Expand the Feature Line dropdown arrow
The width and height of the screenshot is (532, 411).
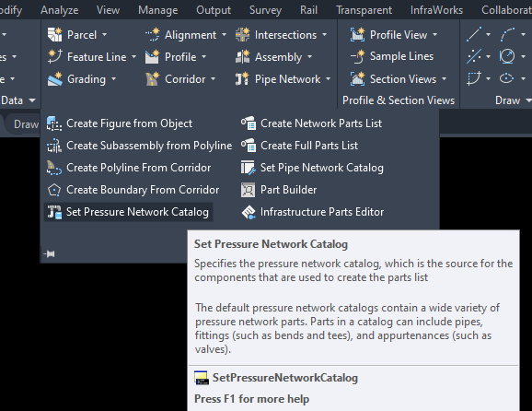(x=133, y=57)
